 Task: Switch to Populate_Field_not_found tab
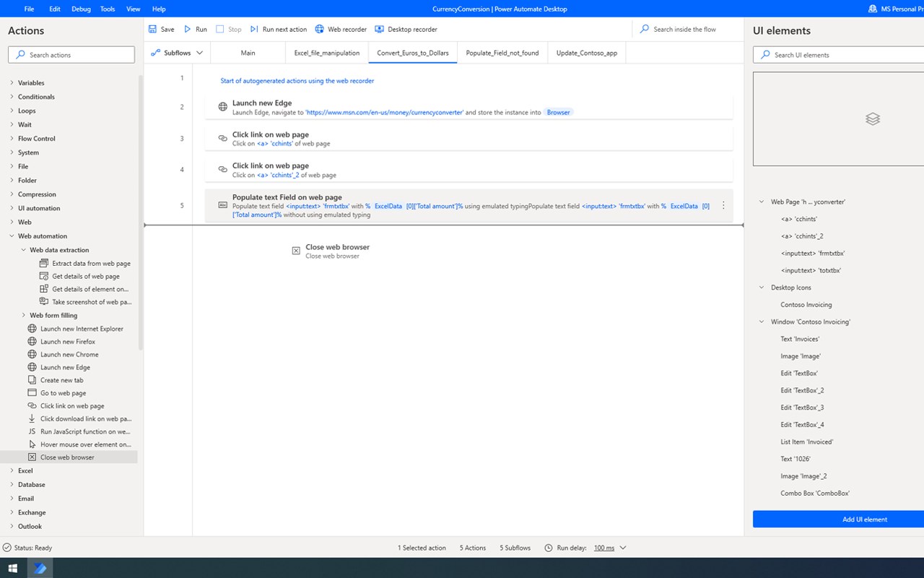(x=502, y=53)
